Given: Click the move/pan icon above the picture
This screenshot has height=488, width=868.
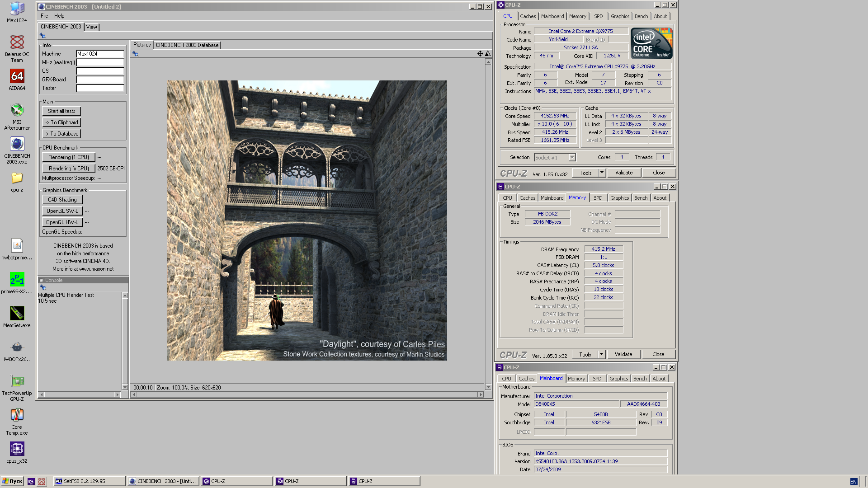Looking at the screenshot, I should 480,54.
